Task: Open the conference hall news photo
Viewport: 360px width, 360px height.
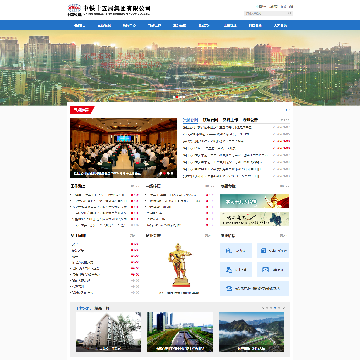Action: pyautogui.click(x=123, y=148)
